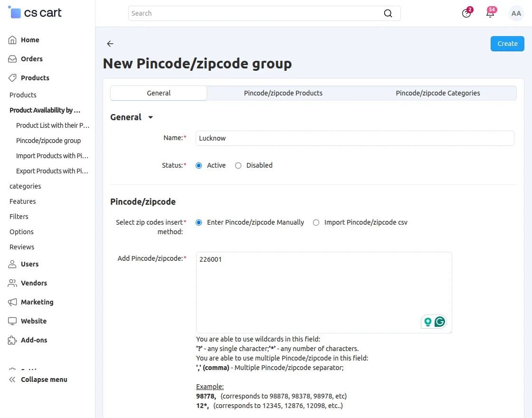The image size is (532, 418).
Task: Select the Users sidebar icon
Action: tap(11, 264)
